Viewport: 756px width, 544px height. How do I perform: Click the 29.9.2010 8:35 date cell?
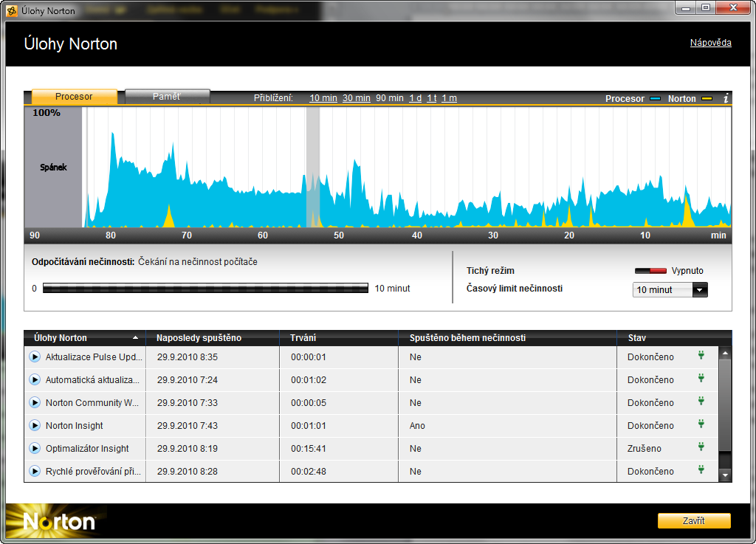[x=187, y=357]
